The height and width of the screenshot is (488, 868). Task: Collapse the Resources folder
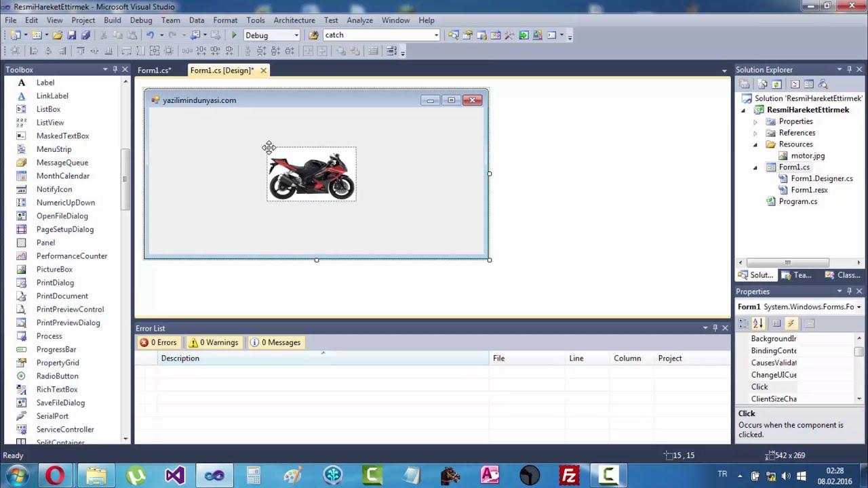click(755, 144)
